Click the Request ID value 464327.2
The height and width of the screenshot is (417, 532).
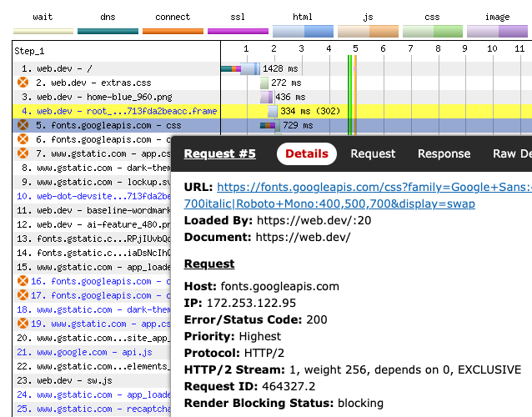coord(289,386)
